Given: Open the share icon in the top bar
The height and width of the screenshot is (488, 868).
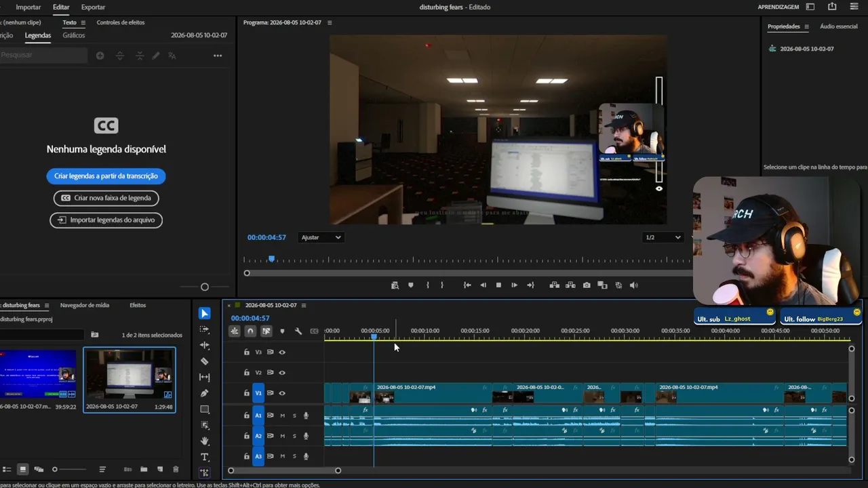Looking at the screenshot, I should [x=832, y=7].
